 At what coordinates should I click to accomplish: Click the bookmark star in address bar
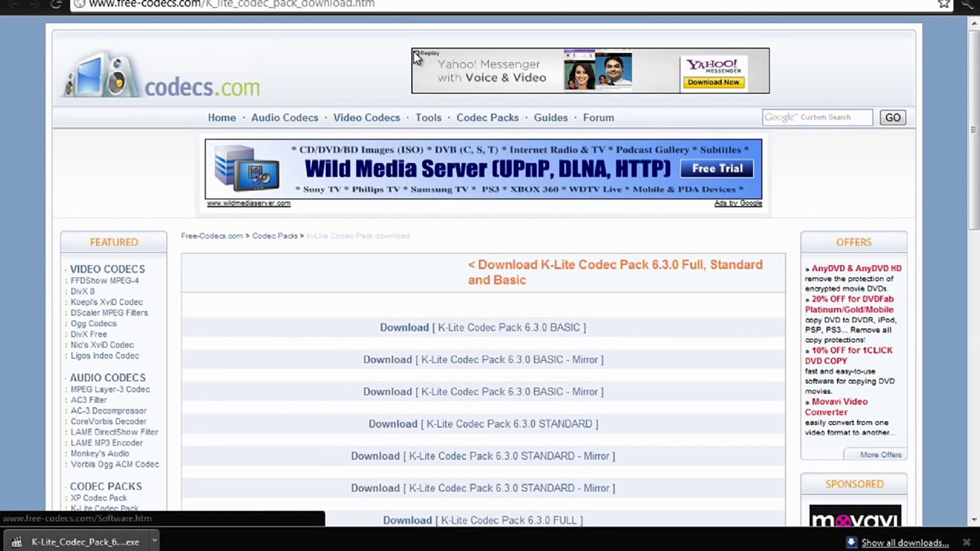point(944,4)
